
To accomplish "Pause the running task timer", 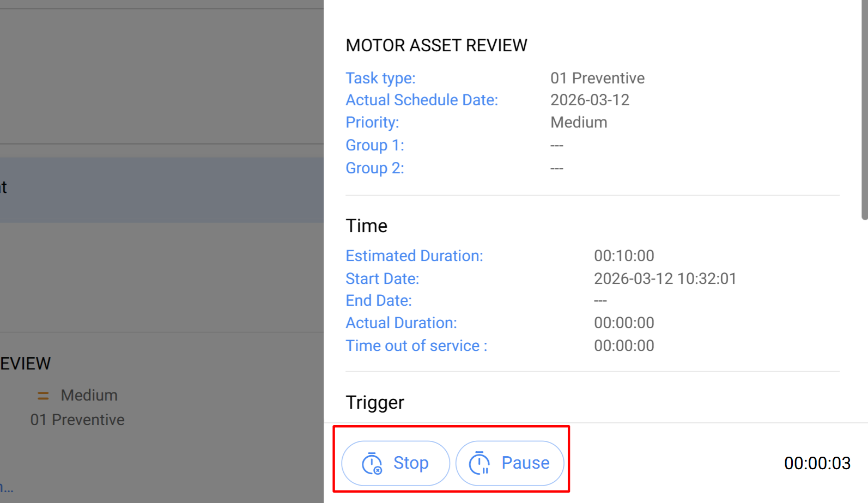I will pos(509,463).
